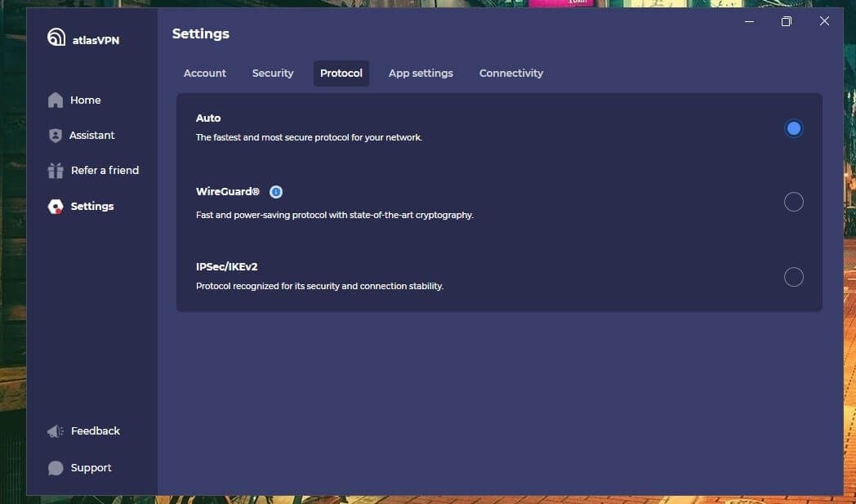Click the "Fast and power-saving protocol" description
Image resolution: width=856 pixels, height=504 pixels.
click(335, 215)
